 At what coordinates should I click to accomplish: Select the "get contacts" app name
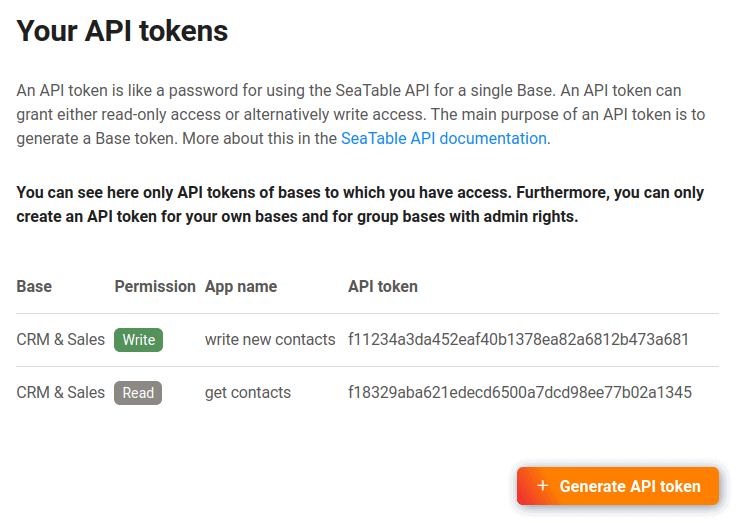pos(248,393)
